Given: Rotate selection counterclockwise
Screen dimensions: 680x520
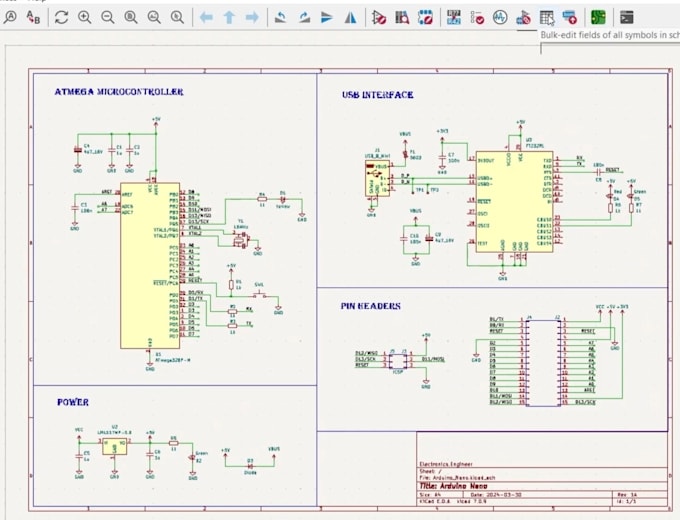Looking at the screenshot, I should pyautogui.click(x=281, y=17).
